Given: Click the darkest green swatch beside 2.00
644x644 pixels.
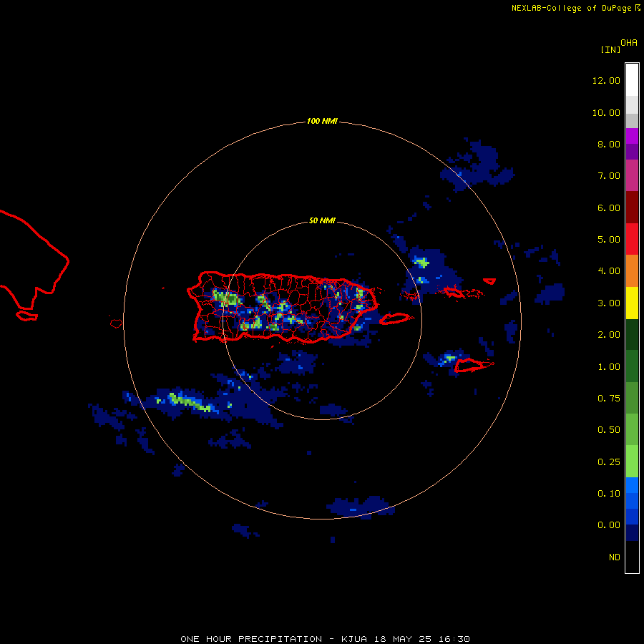Looking at the screenshot, I should [x=632, y=335].
